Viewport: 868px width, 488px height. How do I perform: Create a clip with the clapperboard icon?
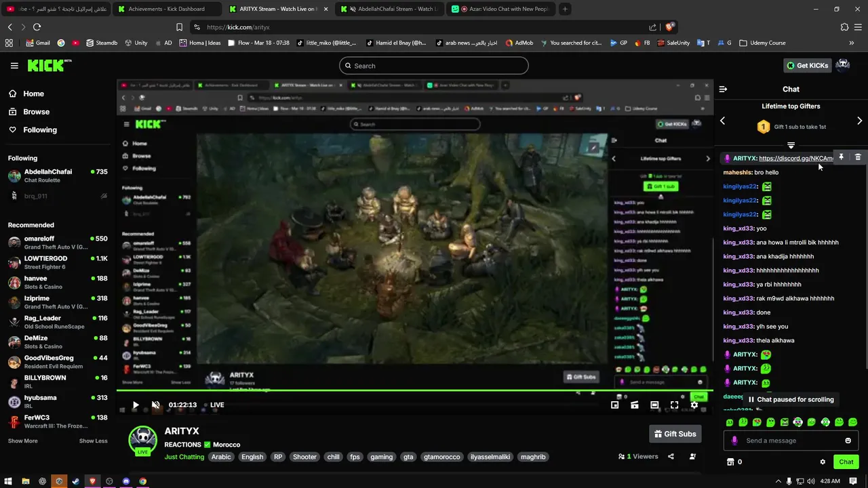(634, 405)
